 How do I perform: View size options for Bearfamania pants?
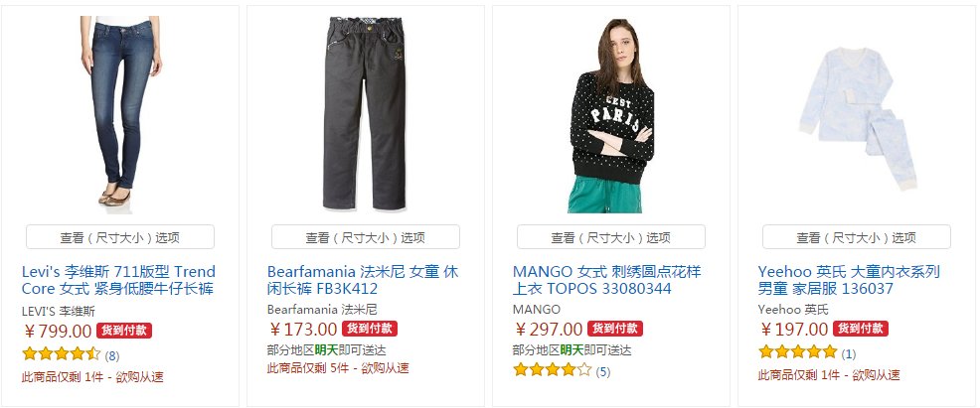click(x=366, y=237)
